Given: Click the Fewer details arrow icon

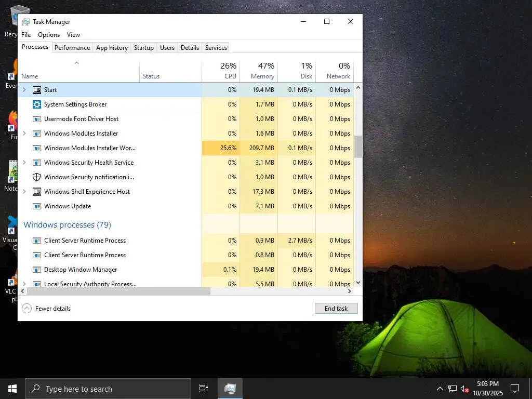Looking at the screenshot, I should [x=26, y=309].
